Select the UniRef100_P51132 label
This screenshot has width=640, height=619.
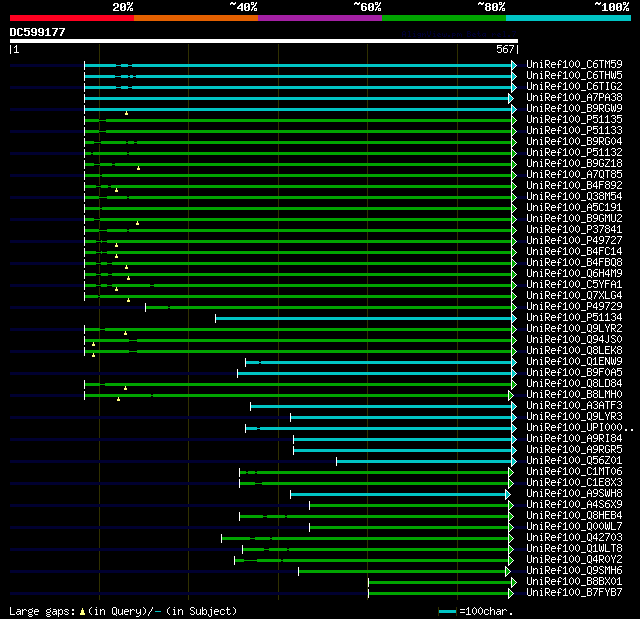pos(574,153)
